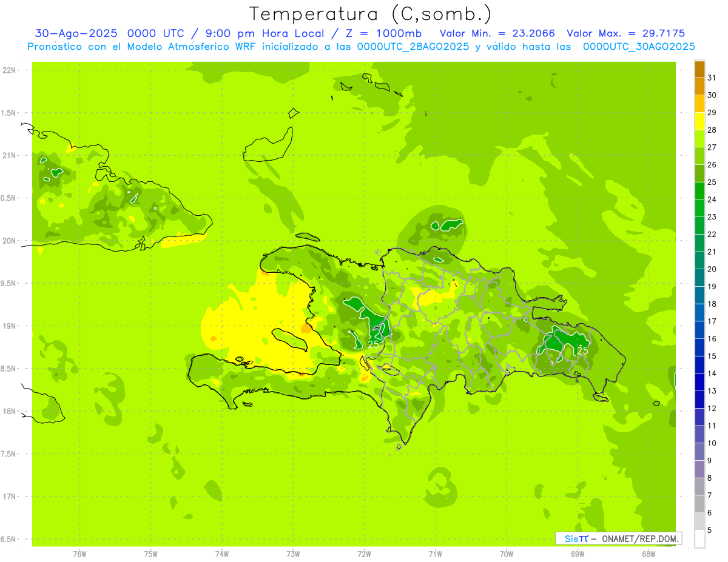Select the 'Valor Max. = 29.7175' value
The height and width of the screenshot is (562, 728).
(x=625, y=33)
